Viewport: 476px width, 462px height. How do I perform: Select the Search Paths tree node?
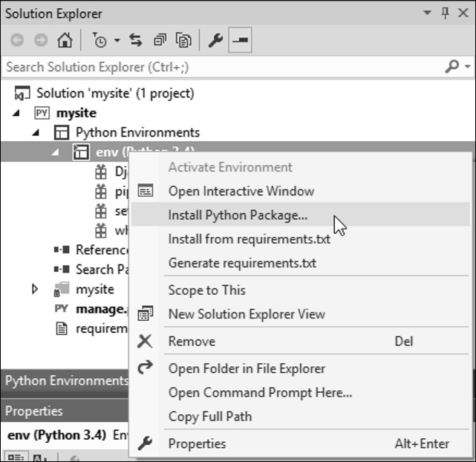[x=102, y=269]
